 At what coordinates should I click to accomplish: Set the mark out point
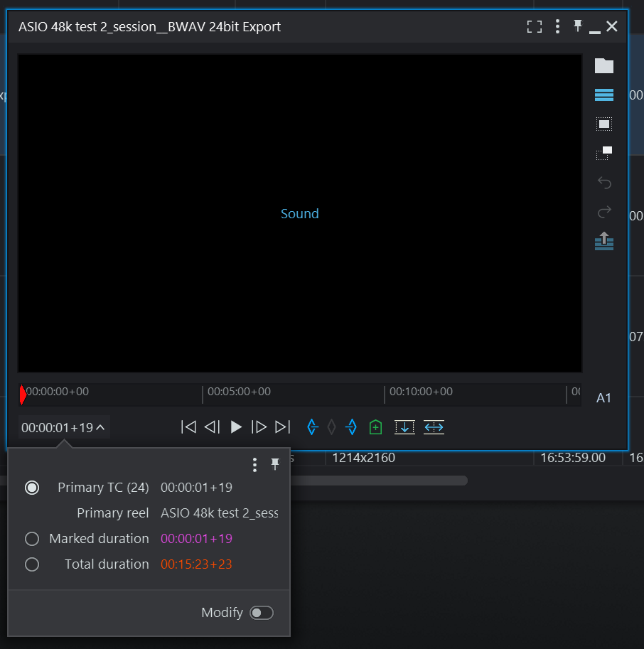pos(351,427)
